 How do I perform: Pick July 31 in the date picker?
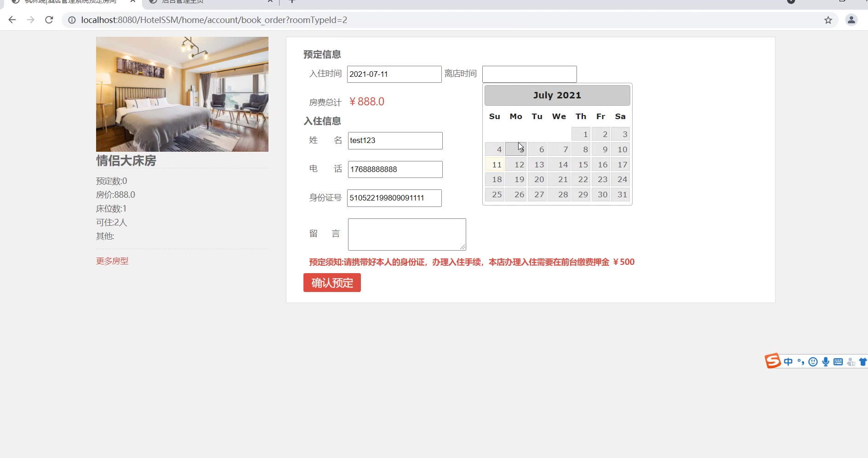pos(620,195)
